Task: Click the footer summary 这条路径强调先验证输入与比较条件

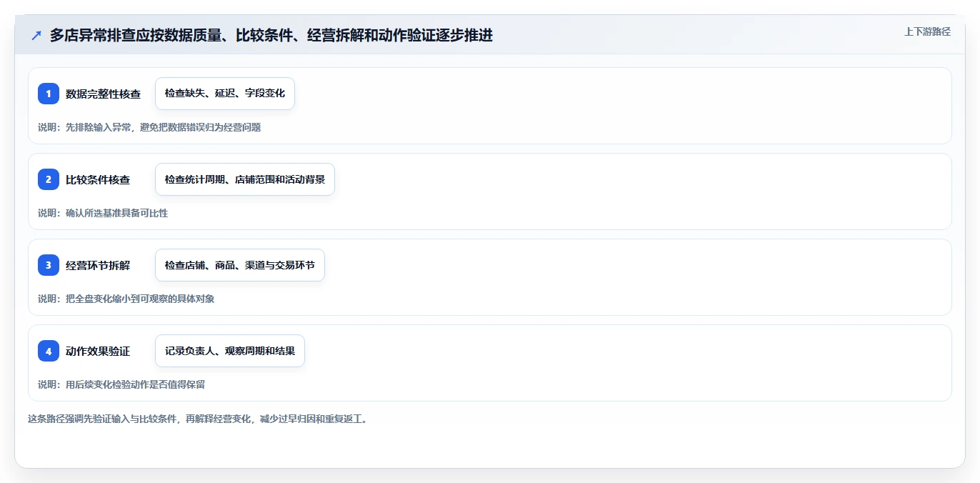Action: tap(198, 419)
